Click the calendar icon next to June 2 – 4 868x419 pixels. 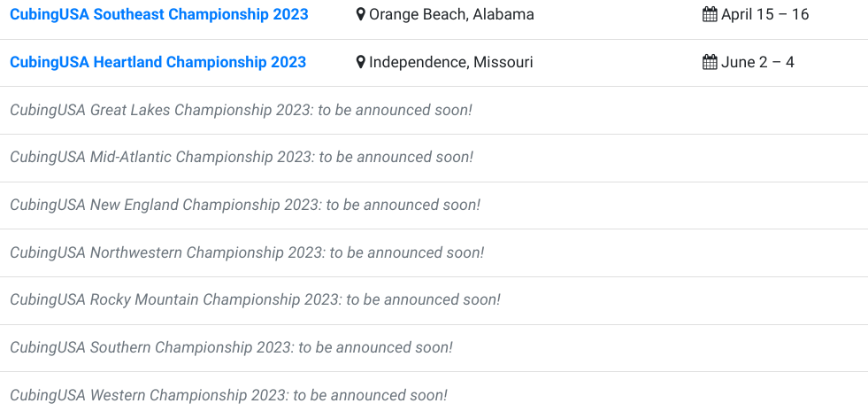(x=710, y=62)
